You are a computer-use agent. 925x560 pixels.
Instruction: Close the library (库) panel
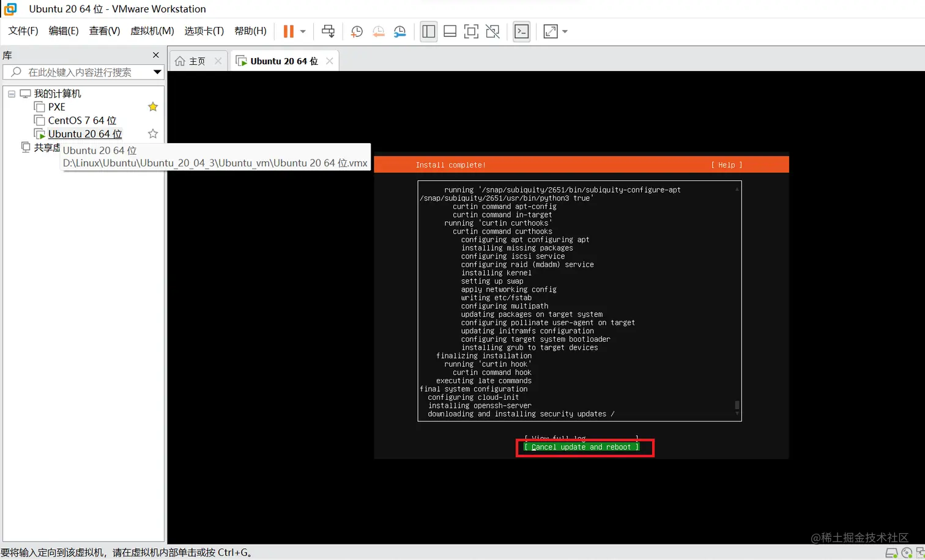(156, 55)
